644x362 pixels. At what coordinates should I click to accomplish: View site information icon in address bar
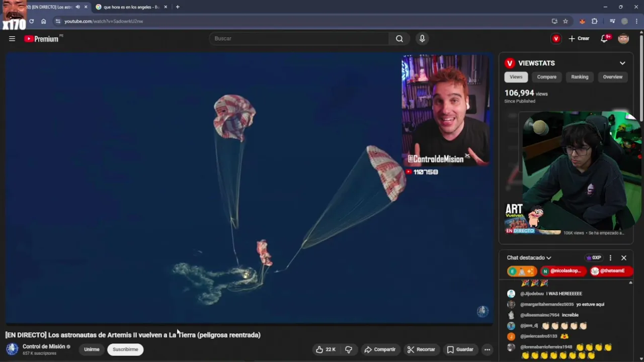(x=58, y=21)
